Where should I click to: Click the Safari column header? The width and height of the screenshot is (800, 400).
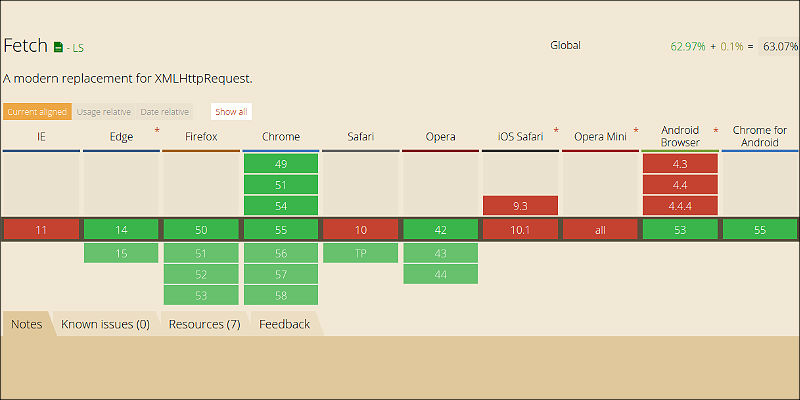[x=361, y=137]
